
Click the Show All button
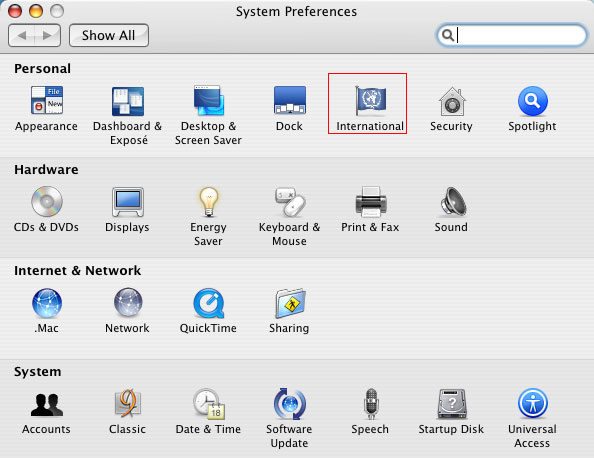(109, 36)
